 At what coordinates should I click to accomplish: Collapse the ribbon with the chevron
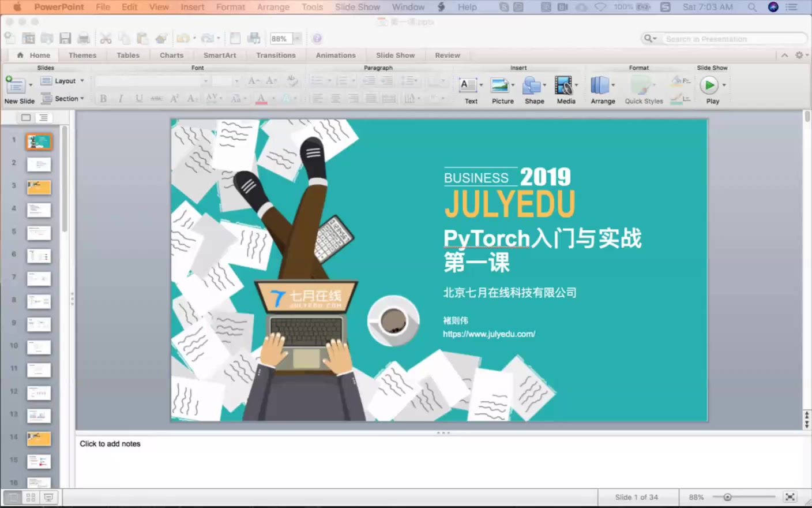784,55
